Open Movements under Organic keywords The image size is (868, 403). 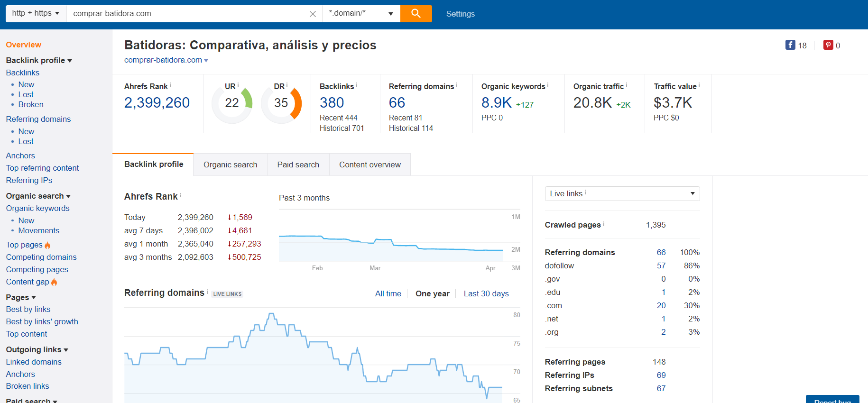coord(39,230)
